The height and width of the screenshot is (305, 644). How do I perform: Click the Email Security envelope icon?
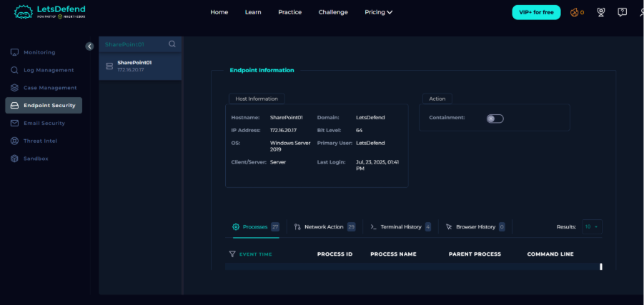tap(14, 123)
